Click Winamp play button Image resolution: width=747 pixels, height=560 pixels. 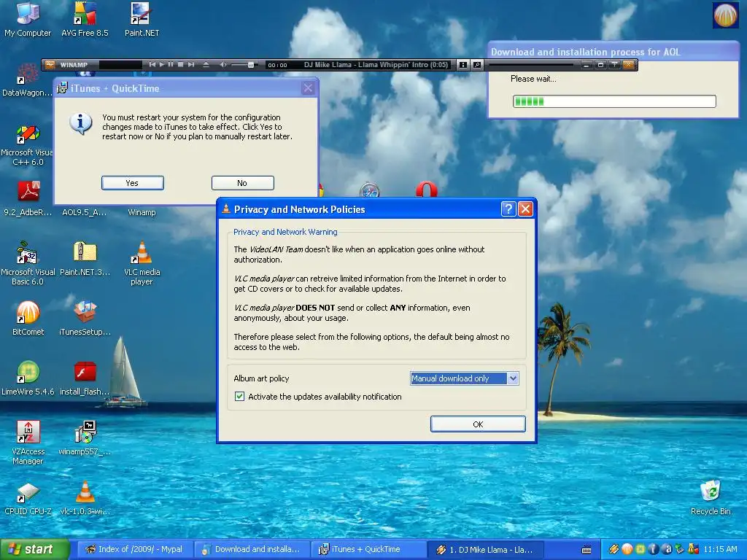(x=161, y=65)
